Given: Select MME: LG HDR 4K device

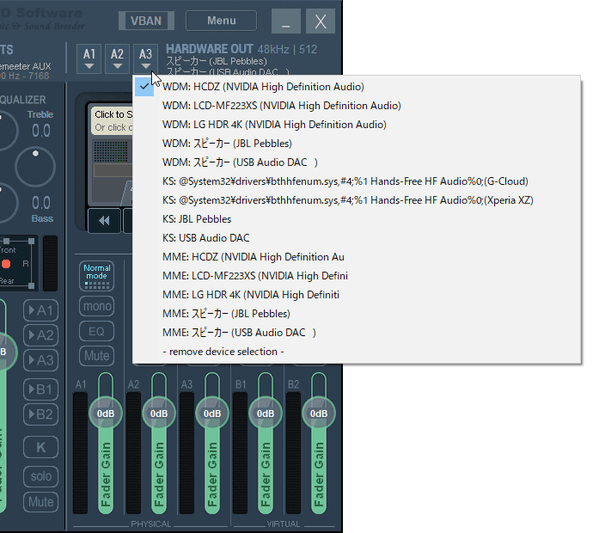Looking at the screenshot, I should coord(357,295).
